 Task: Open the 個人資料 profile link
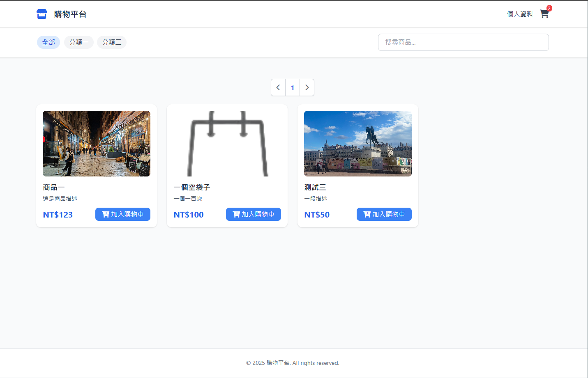pyautogui.click(x=520, y=14)
